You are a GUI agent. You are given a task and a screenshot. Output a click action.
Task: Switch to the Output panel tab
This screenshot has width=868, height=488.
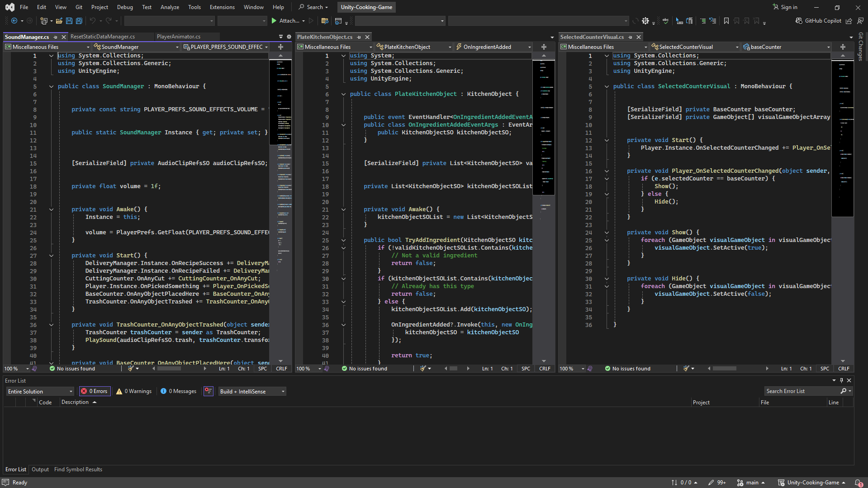point(40,469)
